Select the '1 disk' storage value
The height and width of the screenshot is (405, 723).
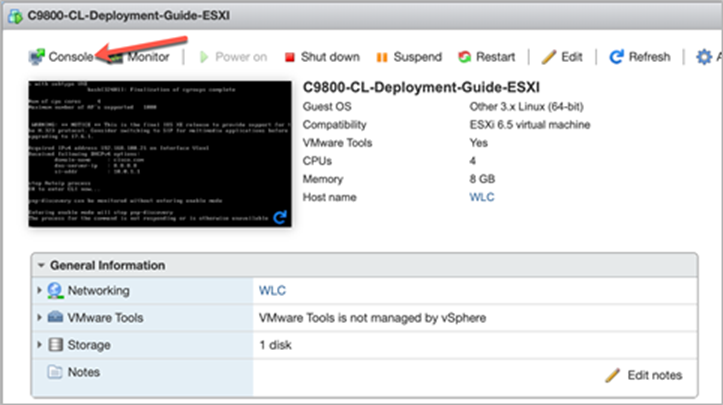(x=275, y=345)
